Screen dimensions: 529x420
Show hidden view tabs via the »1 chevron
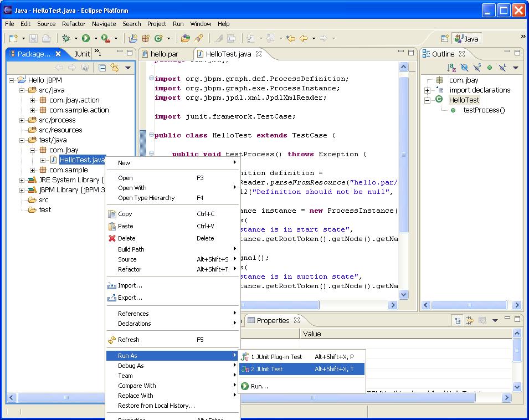[x=98, y=52]
